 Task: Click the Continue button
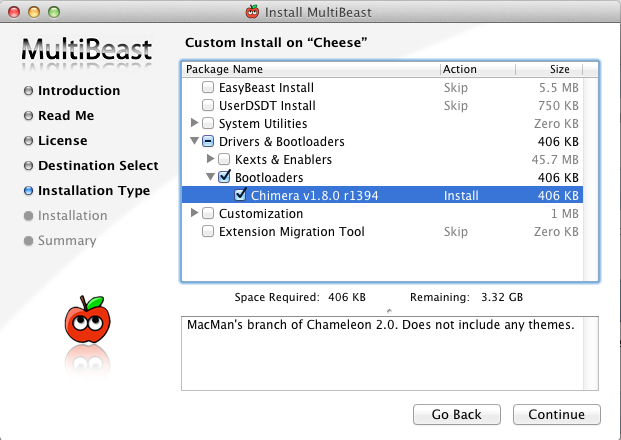click(556, 414)
